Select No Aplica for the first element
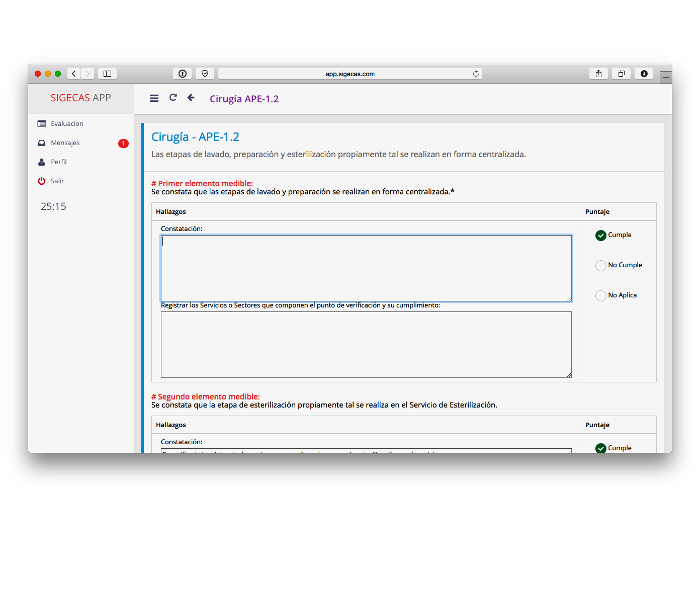Image resolution: width=700 pixels, height=615 pixels. (x=601, y=296)
